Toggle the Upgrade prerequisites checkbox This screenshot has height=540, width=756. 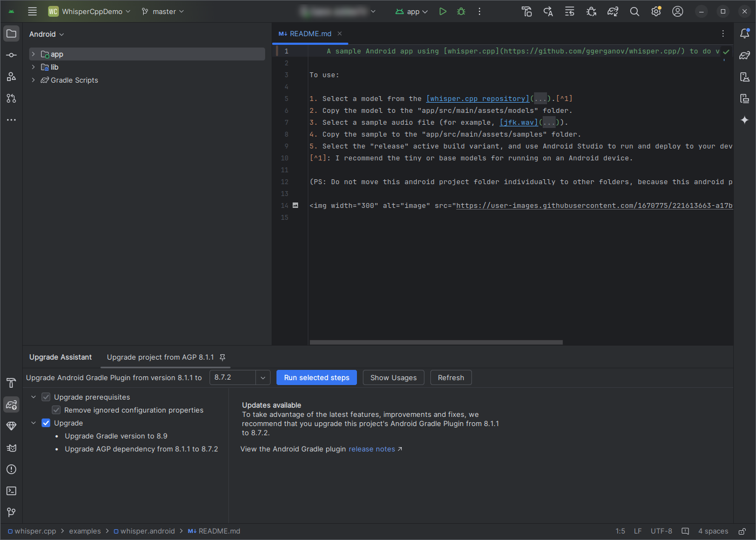(x=46, y=397)
